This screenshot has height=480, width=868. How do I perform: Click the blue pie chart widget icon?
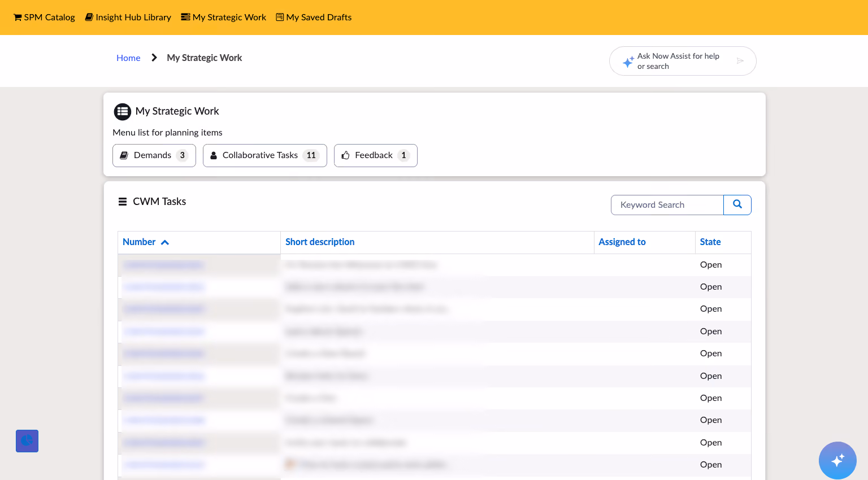point(27,441)
